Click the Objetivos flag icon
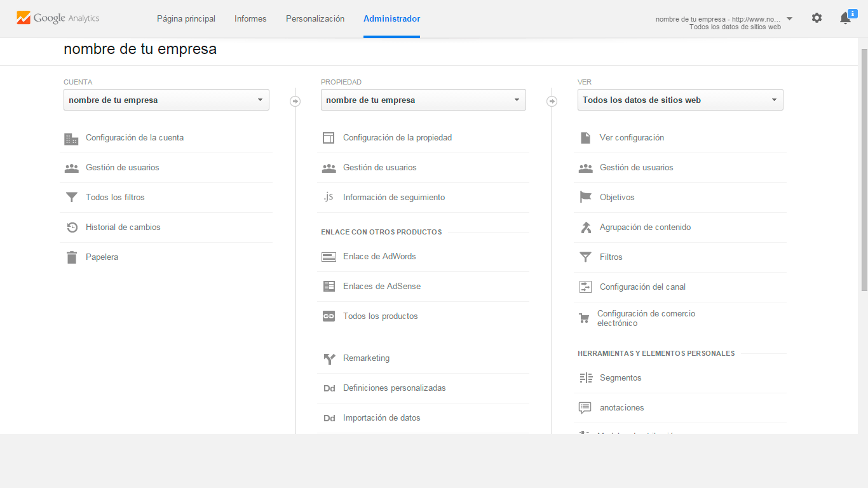Screen dimensions: 868x488 coord(585,198)
